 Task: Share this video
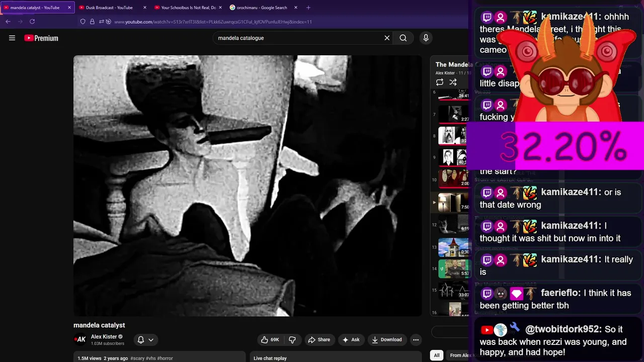[x=319, y=340]
